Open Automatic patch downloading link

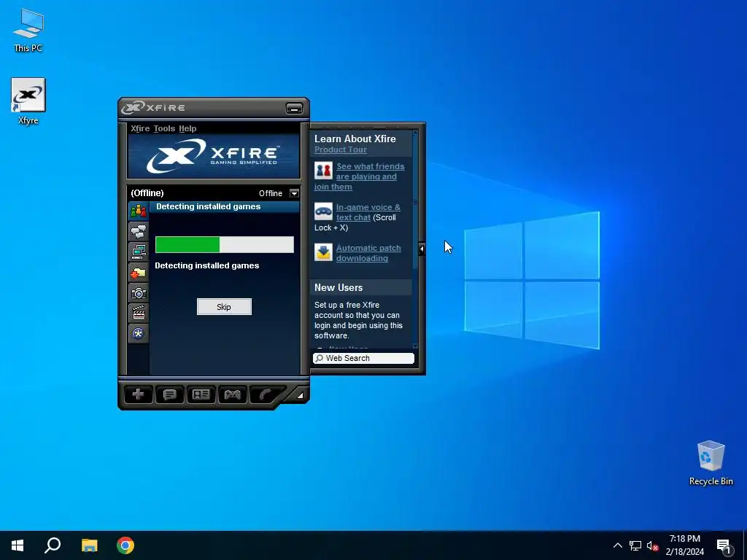tap(368, 253)
